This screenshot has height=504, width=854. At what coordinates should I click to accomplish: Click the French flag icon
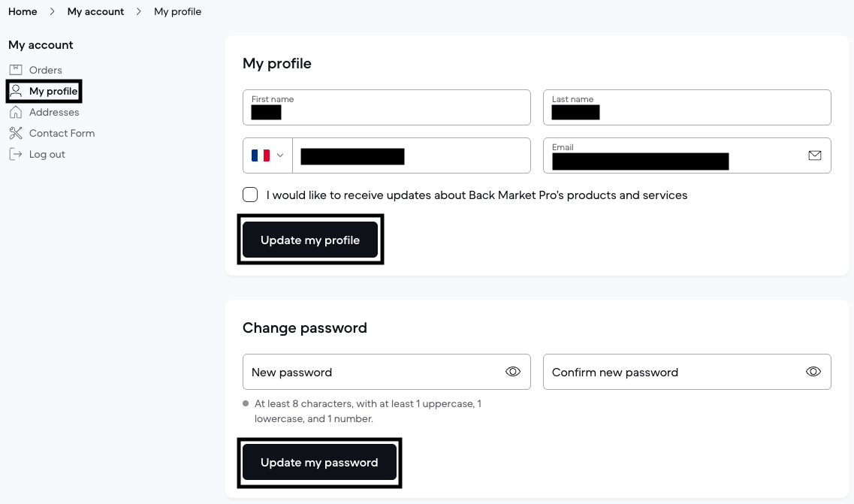[261, 155]
